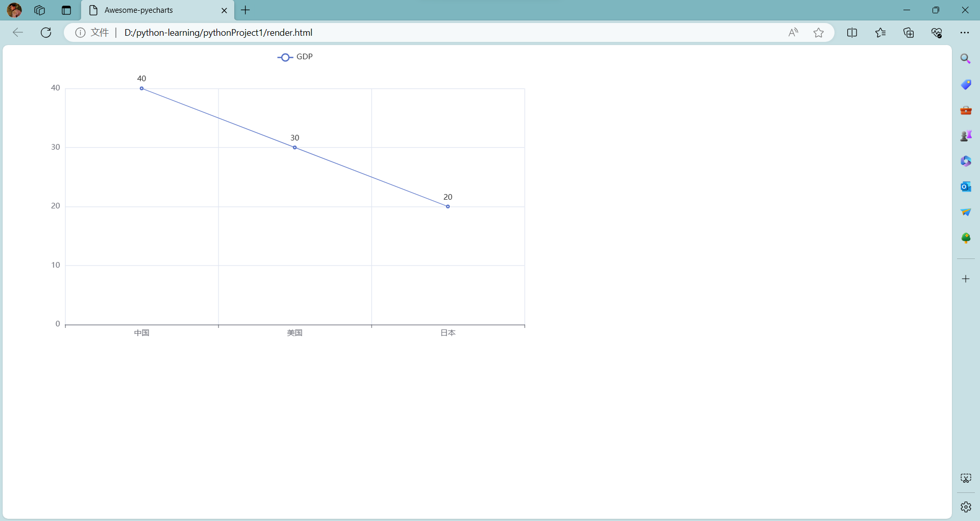The height and width of the screenshot is (521, 980).
Task: Open sidebar Tools briefcase icon
Action: (x=966, y=110)
